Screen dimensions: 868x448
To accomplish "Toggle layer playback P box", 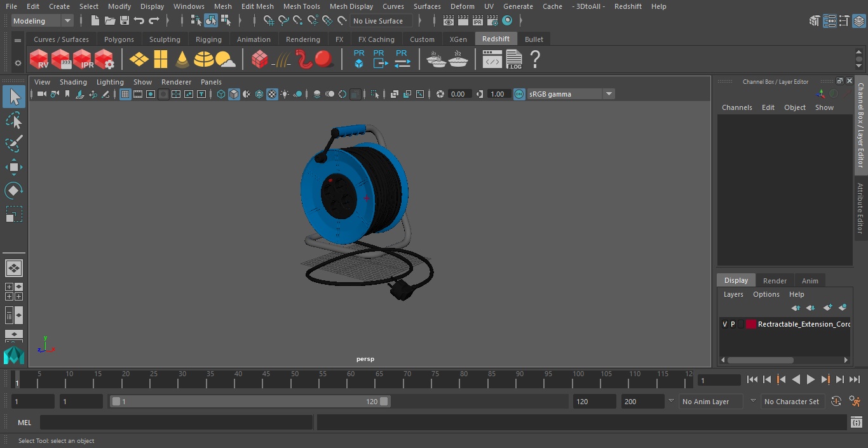I will click(733, 324).
